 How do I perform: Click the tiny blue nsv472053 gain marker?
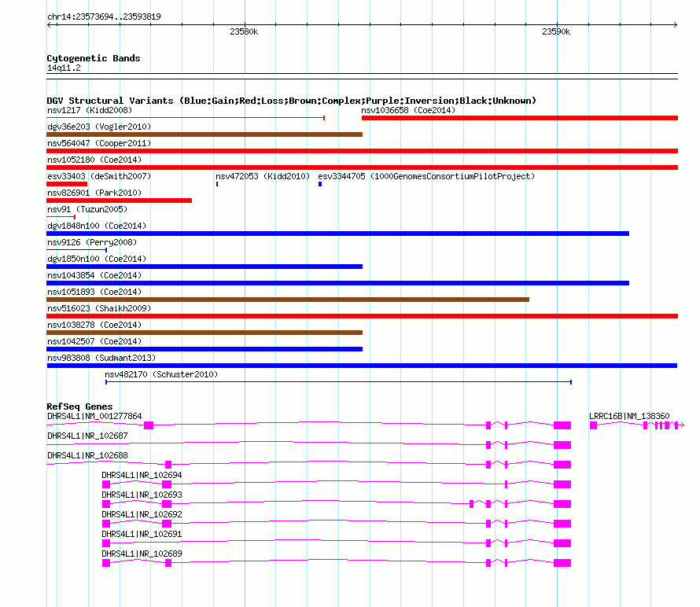pos(217,184)
